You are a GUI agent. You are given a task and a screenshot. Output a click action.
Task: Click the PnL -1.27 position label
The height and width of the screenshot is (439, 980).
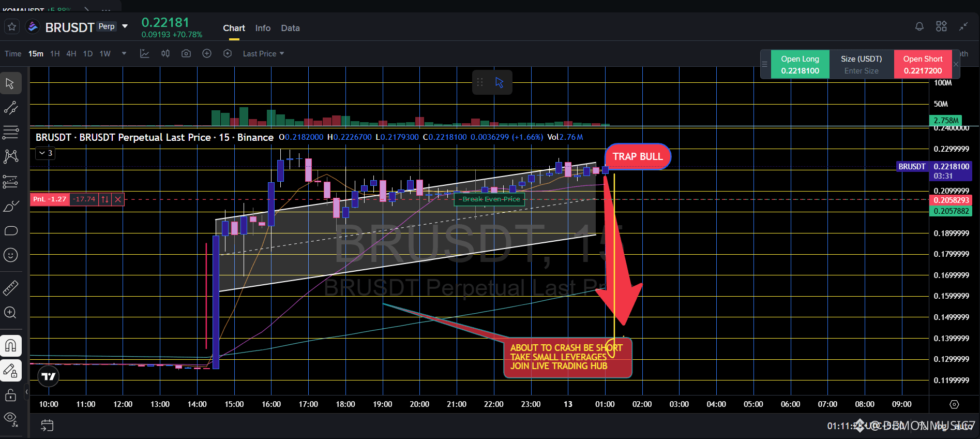click(x=50, y=199)
